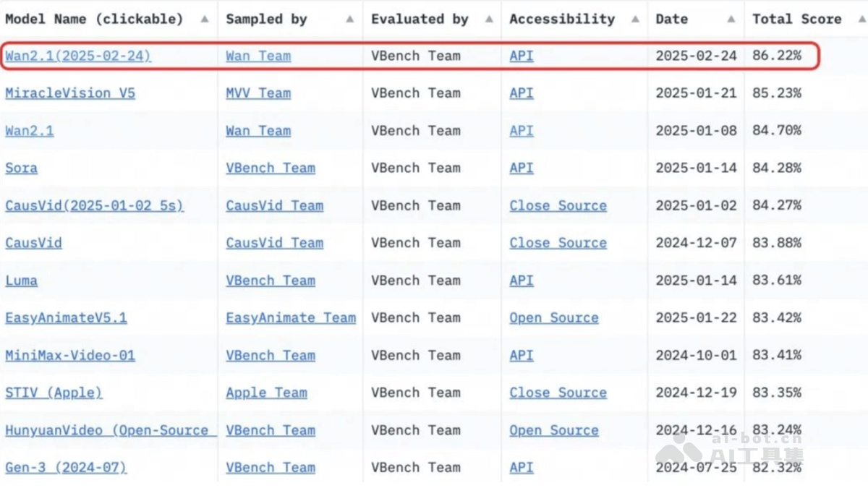This screenshot has width=868, height=488.
Task: Open the Gen-3 (2024-07) link
Action: click(x=66, y=468)
